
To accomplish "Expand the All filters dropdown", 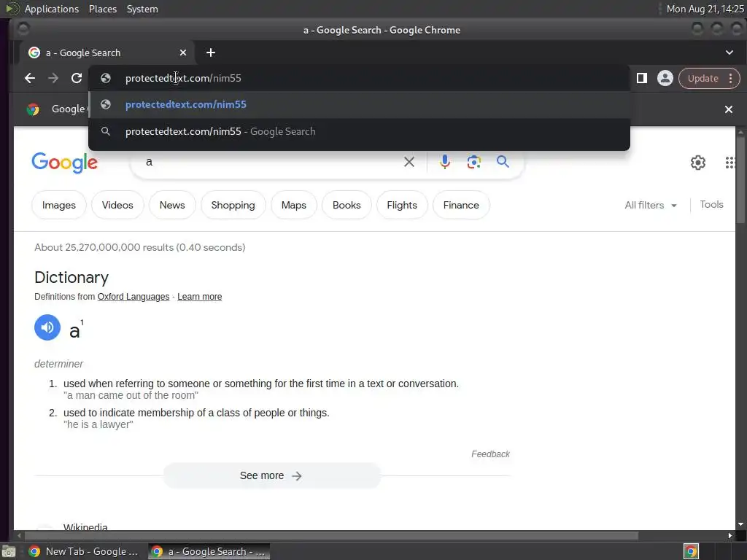I will 651,205.
